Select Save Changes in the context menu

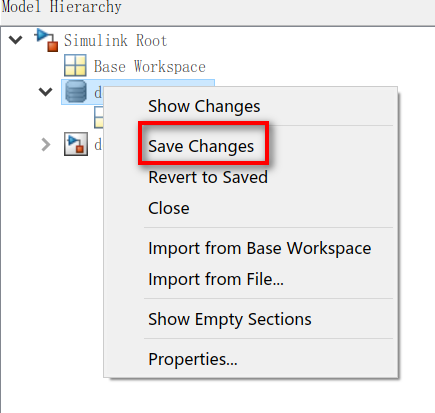(x=201, y=146)
